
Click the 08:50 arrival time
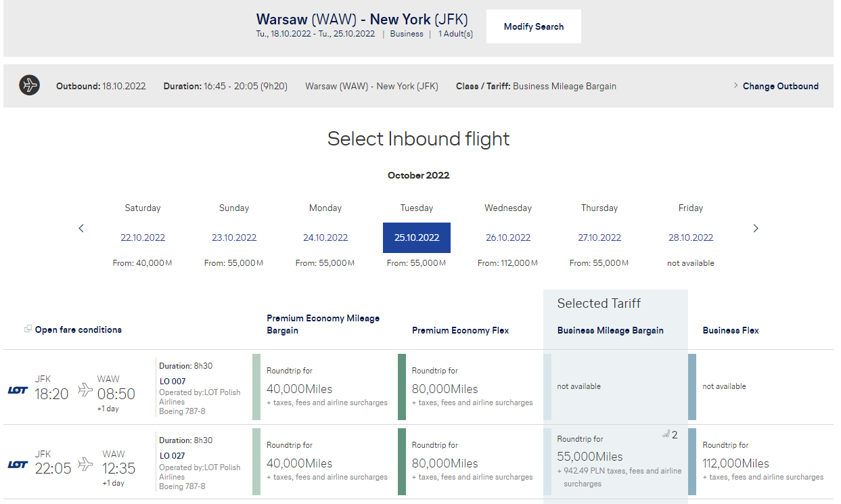pos(116,394)
